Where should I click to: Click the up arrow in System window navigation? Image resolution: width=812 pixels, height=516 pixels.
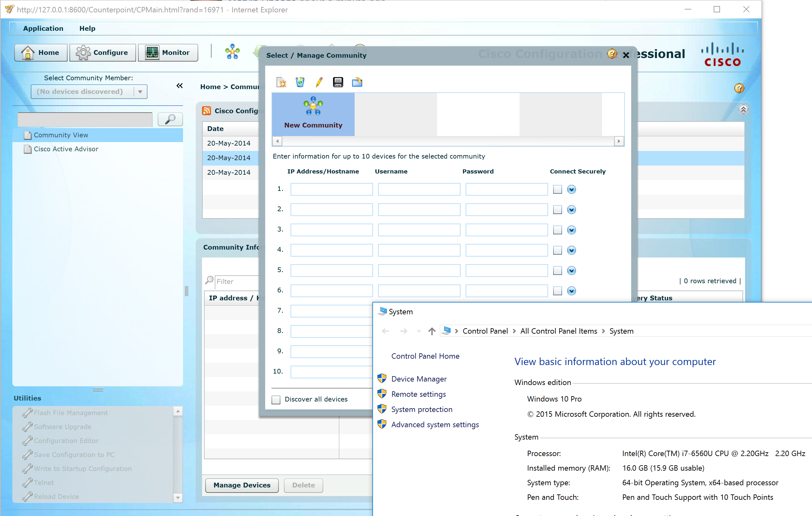tap(432, 331)
